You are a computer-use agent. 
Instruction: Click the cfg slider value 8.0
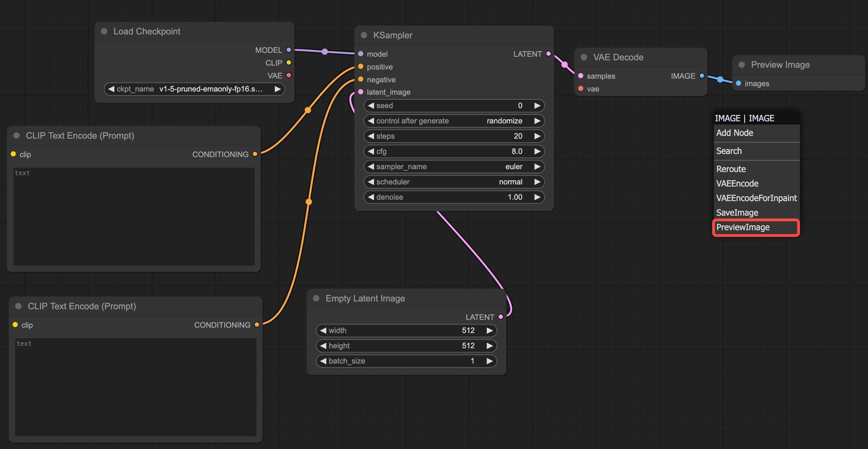pos(517,151)
